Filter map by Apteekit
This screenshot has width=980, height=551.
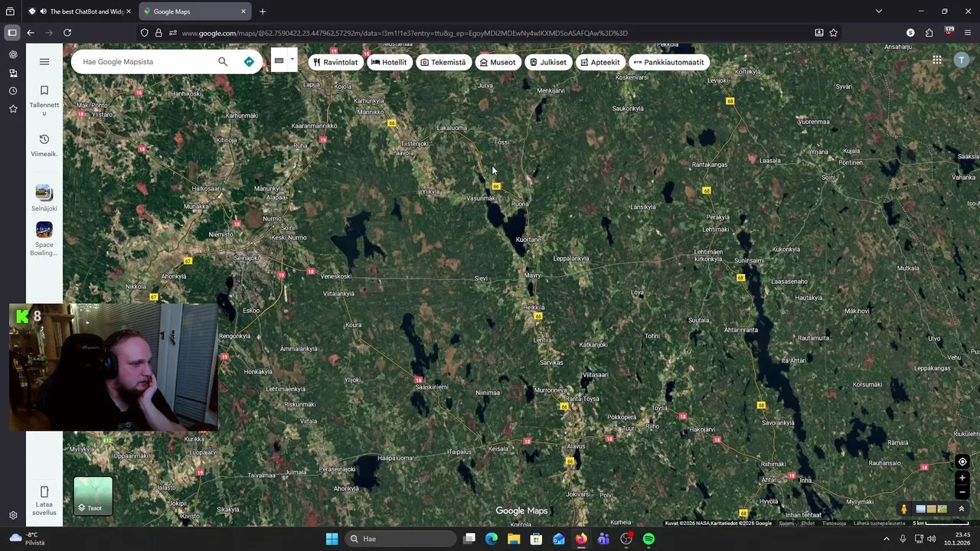600,62
